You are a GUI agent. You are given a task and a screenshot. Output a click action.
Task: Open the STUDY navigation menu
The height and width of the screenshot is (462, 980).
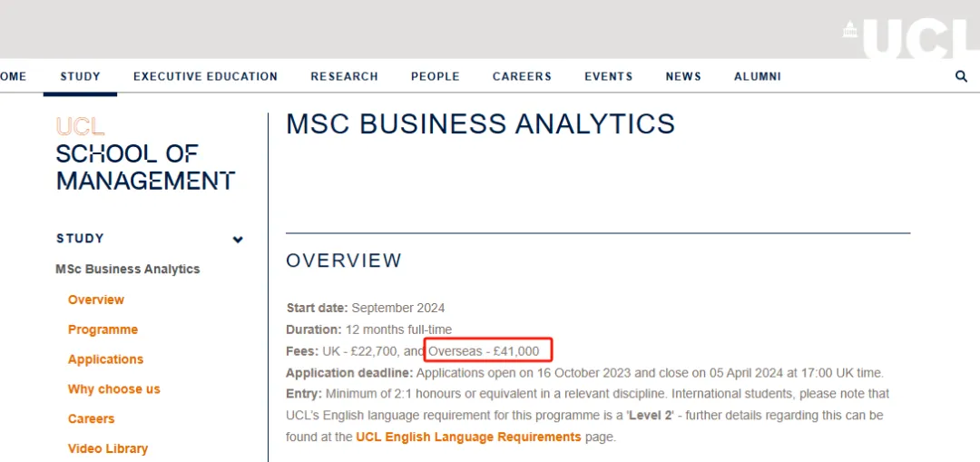[x=80, y=76]
